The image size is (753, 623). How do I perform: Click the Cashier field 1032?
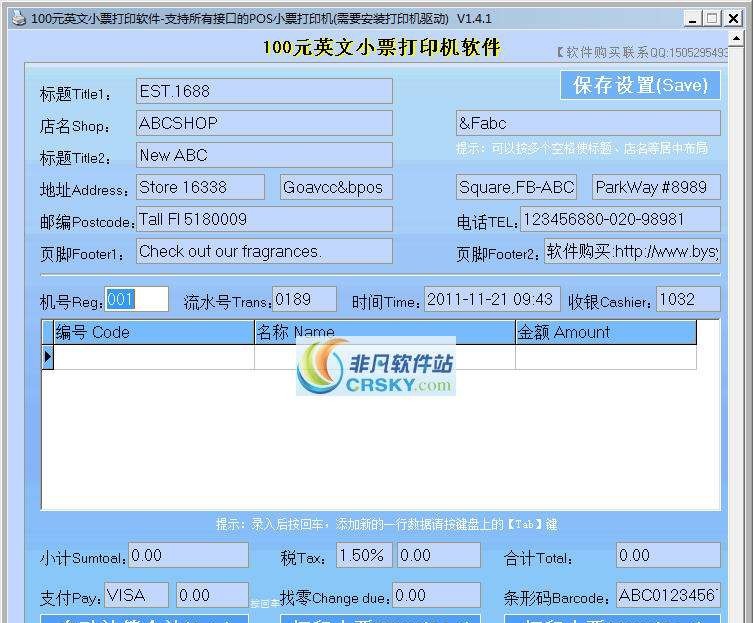(x=687, y=299)
